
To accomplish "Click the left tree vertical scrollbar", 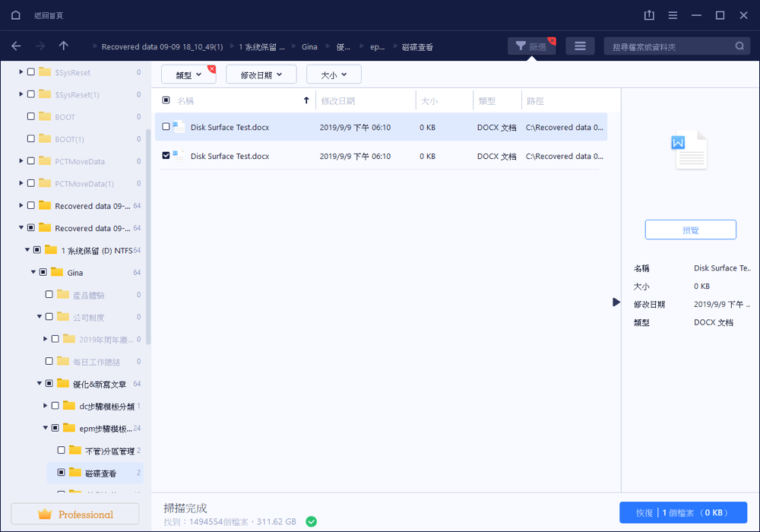I will click(148, 236).
